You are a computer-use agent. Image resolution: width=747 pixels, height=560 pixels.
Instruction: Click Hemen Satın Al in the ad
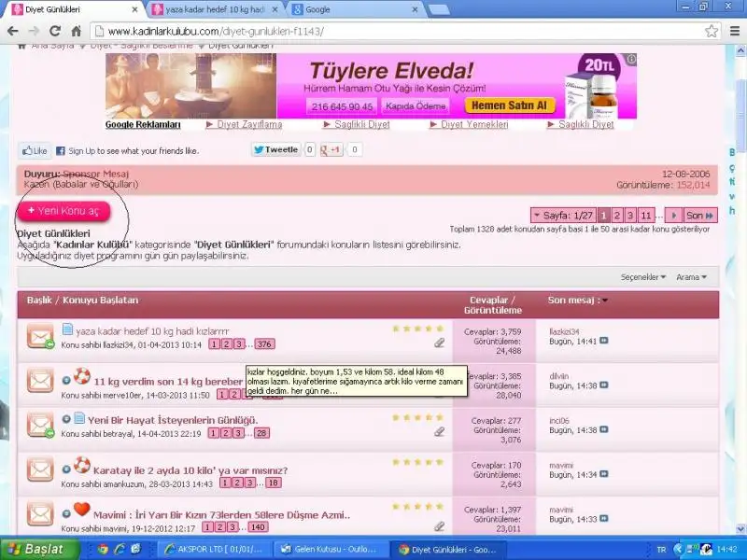[509, 105]
